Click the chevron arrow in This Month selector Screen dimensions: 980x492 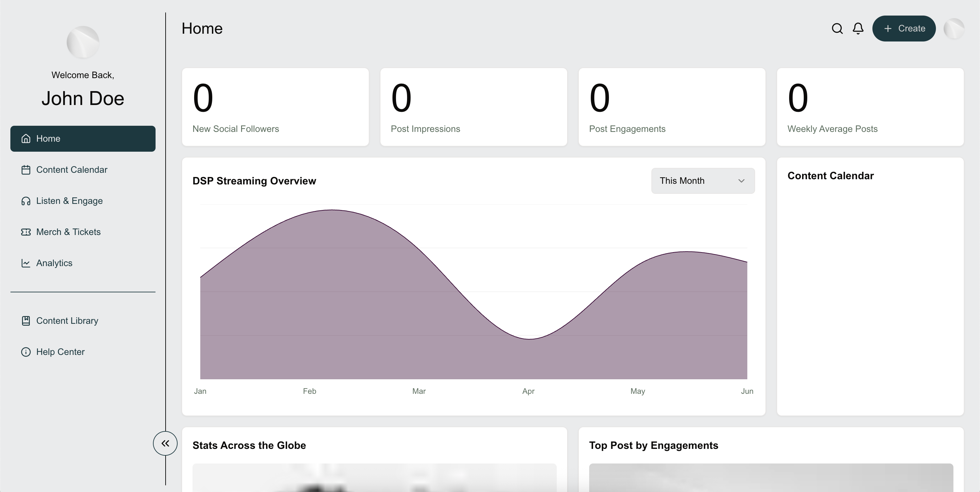741,181
